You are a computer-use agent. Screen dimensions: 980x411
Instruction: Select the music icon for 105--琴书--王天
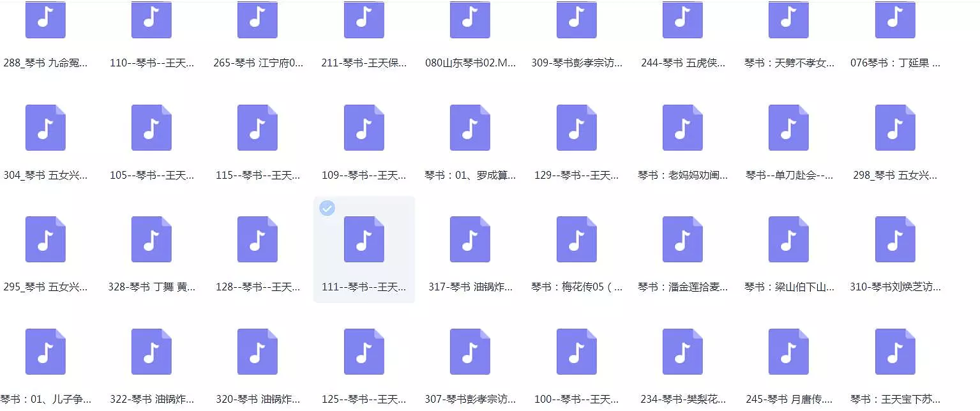(151, 128)
